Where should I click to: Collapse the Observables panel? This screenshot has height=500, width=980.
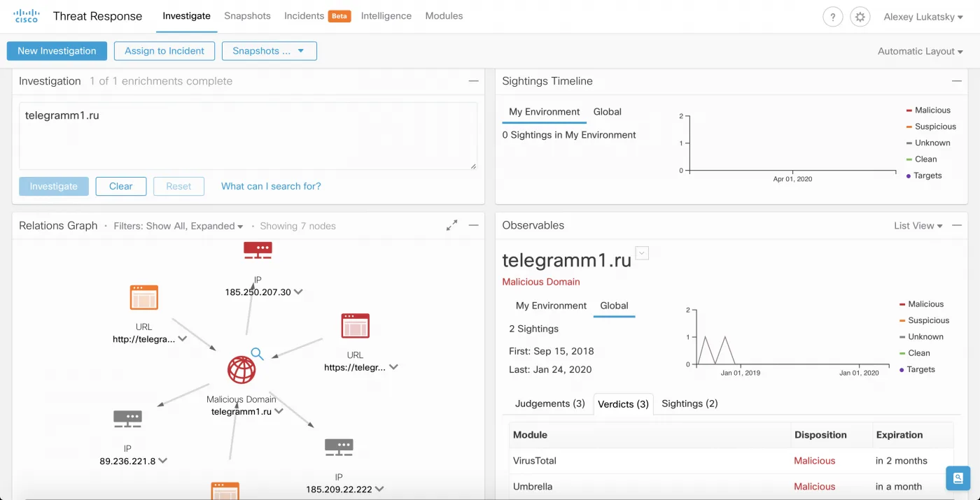[x=957, y=225]
